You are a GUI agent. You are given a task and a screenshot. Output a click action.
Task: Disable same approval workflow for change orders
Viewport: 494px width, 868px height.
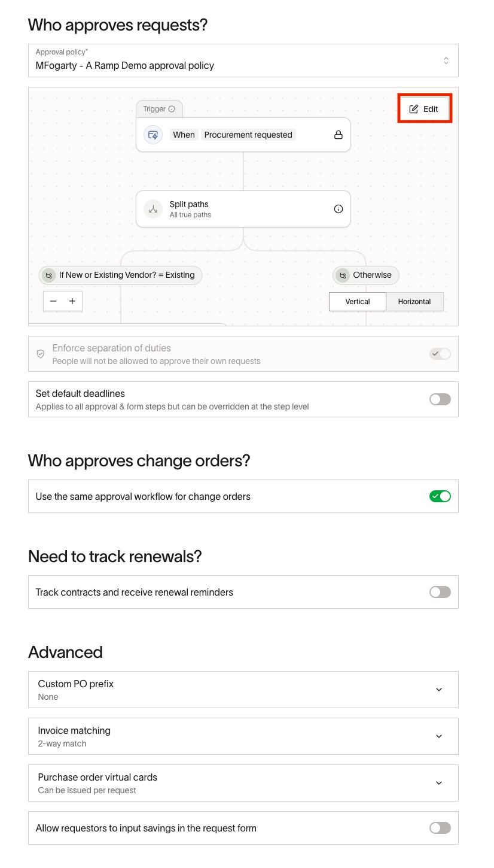440,496
